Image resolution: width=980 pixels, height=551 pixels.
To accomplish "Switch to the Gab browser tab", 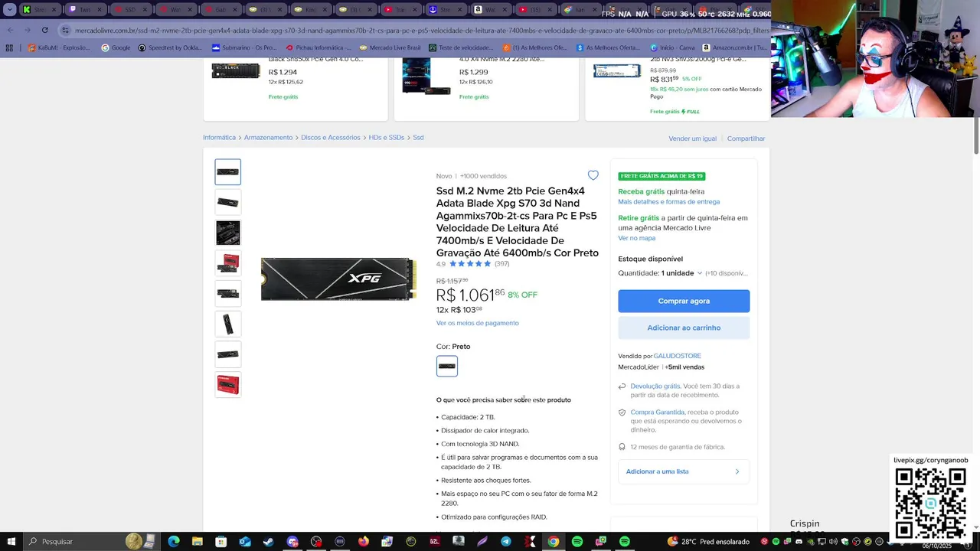I will coord(221,9).
